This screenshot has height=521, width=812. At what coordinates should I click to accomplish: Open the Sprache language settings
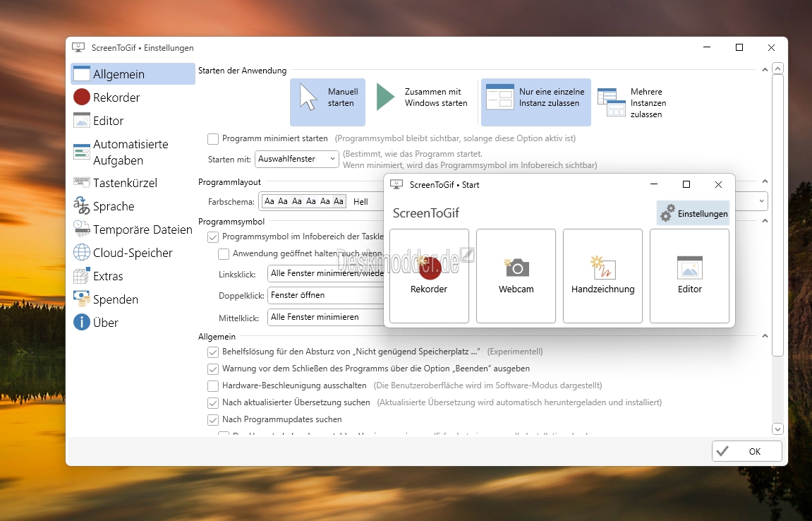point(133,206)
